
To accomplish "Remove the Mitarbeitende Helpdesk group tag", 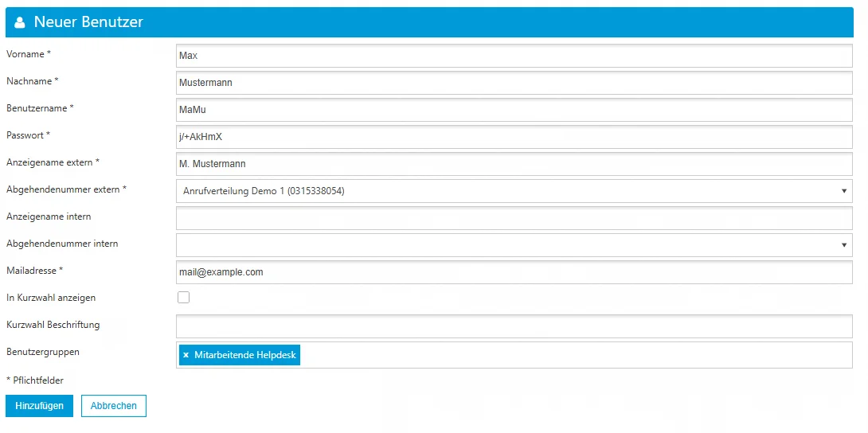I will (186, 355).
